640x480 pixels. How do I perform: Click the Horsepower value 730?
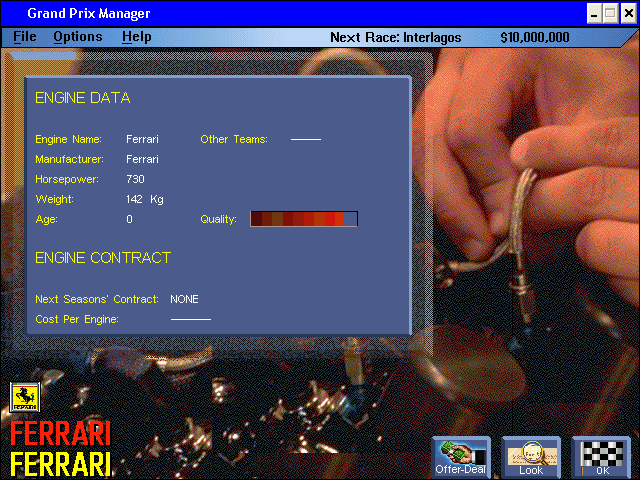[136, 179]
